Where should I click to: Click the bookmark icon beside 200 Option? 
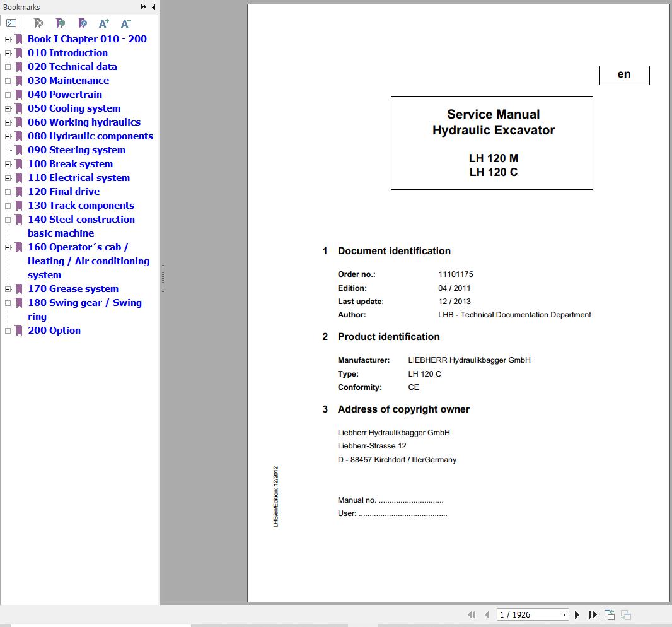pos(19,331)
